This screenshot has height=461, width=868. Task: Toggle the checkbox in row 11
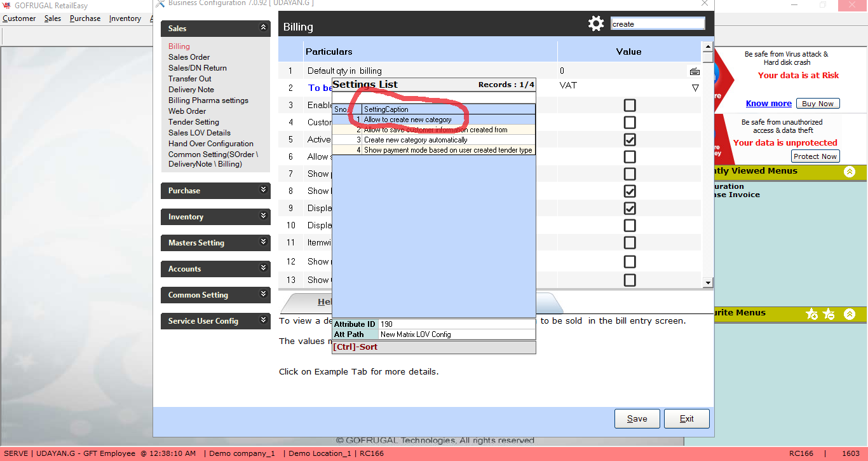[630, 243]
